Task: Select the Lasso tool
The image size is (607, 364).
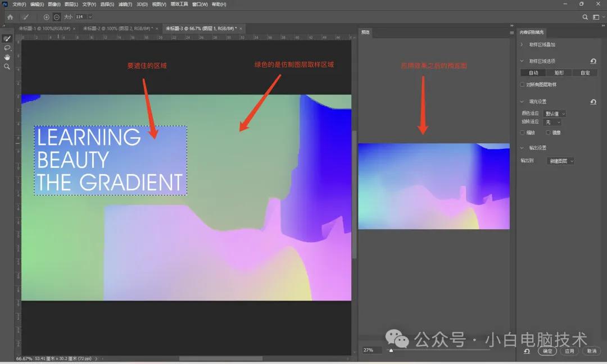Action: (7, 48)
